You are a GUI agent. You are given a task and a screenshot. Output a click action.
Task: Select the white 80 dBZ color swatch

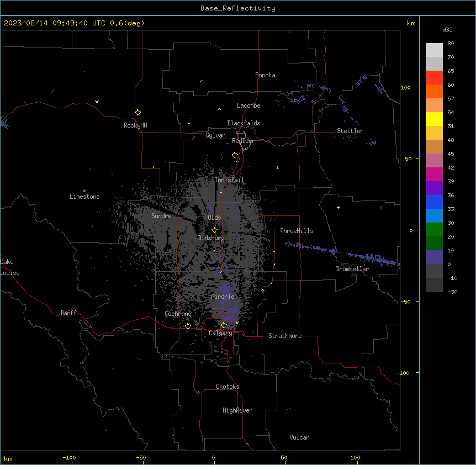point(434,50)
